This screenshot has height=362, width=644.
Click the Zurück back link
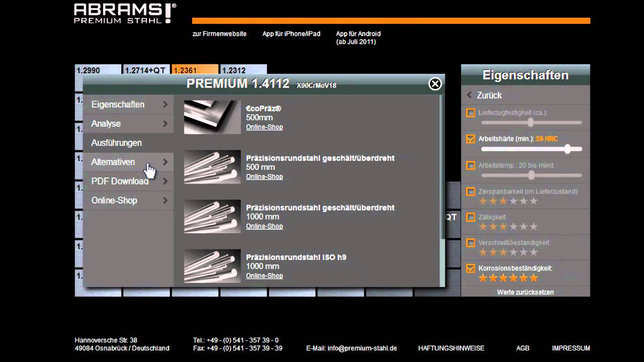tap(489, 95)
